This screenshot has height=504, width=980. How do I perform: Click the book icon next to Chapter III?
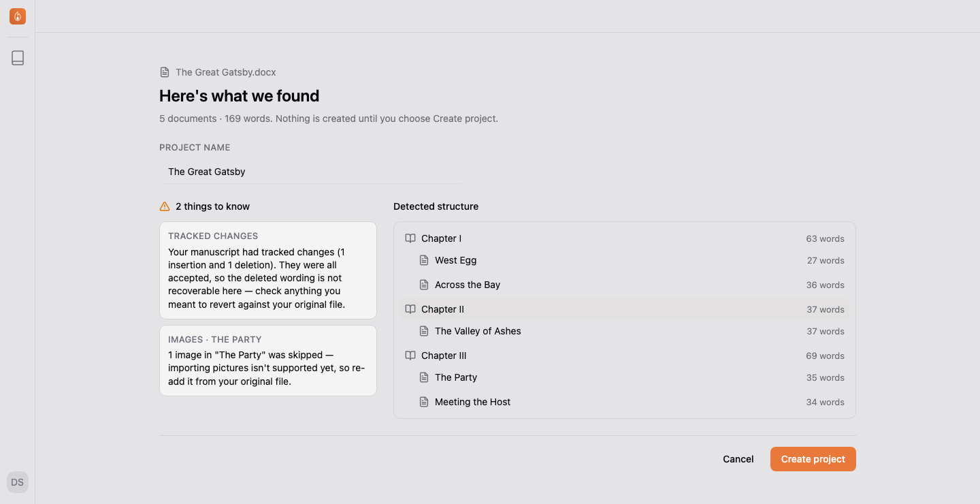[410, 356]
